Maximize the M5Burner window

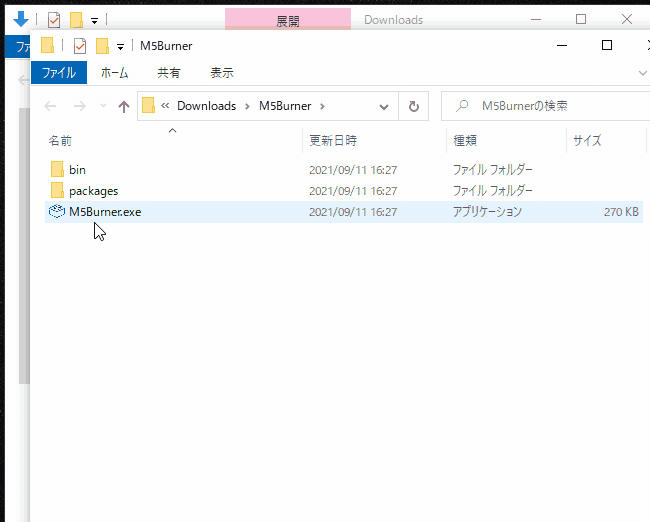(607, 45)
